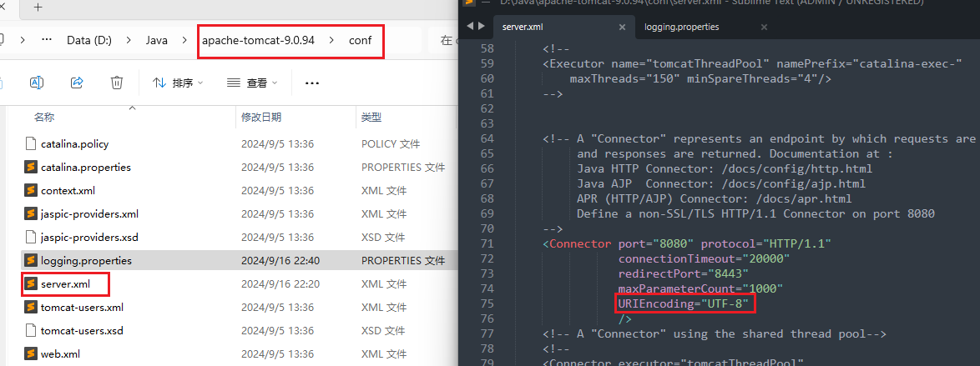Image resolution: width=980 pixels, height=366 pixels.
Task: Select the tomcat-users.xml file row
Action: (x=229, y=308)
